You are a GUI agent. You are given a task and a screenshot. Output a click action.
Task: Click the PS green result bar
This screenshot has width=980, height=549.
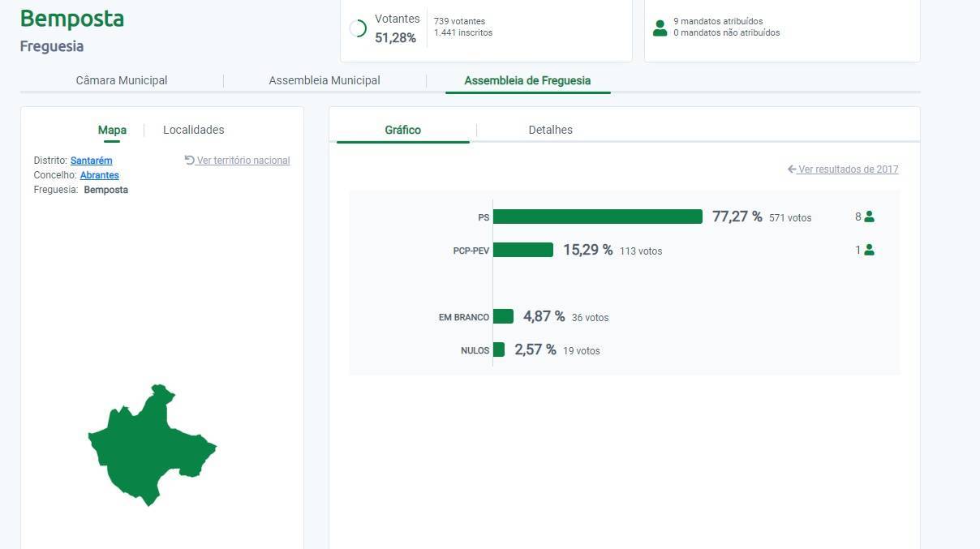pos(597,217)
